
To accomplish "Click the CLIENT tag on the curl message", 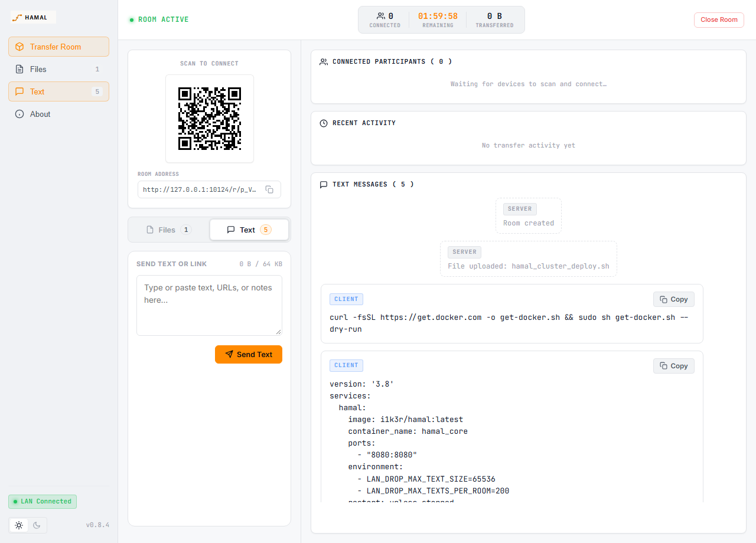I will point(346,299).
